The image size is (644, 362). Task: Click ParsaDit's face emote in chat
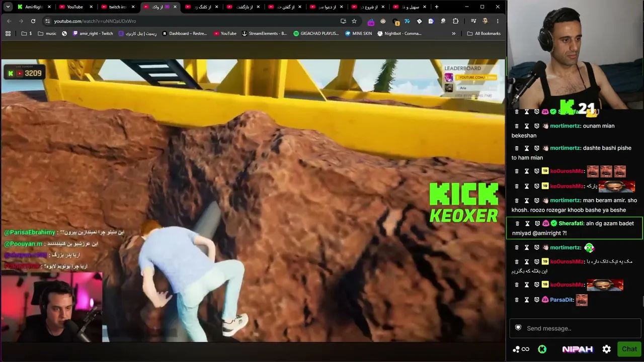click(x=582, y=300)
